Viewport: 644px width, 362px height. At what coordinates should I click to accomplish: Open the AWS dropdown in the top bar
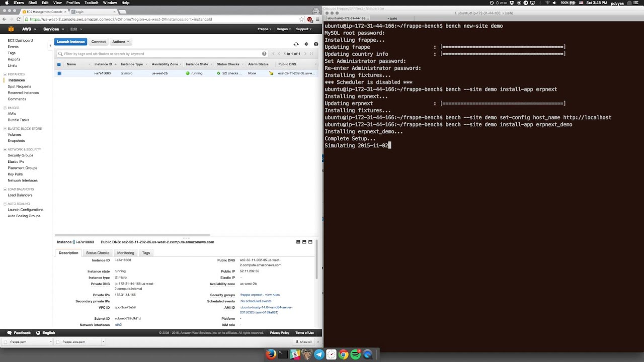(x=28, y=29)
